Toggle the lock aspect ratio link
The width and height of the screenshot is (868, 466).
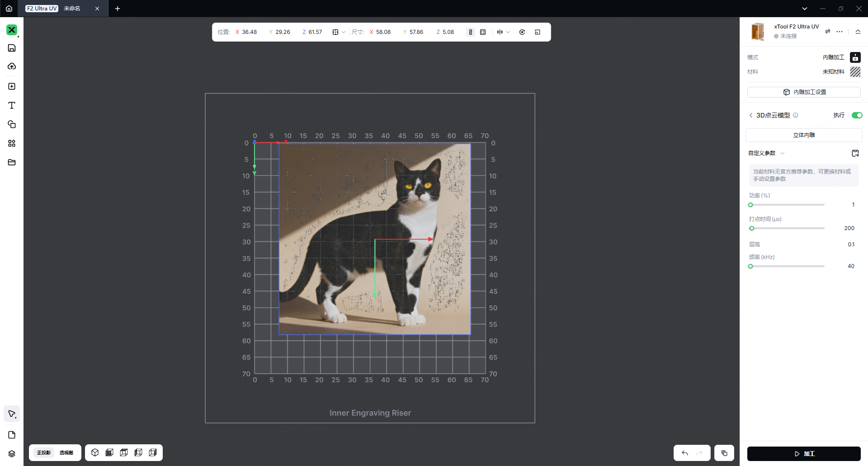pos(470,32)
